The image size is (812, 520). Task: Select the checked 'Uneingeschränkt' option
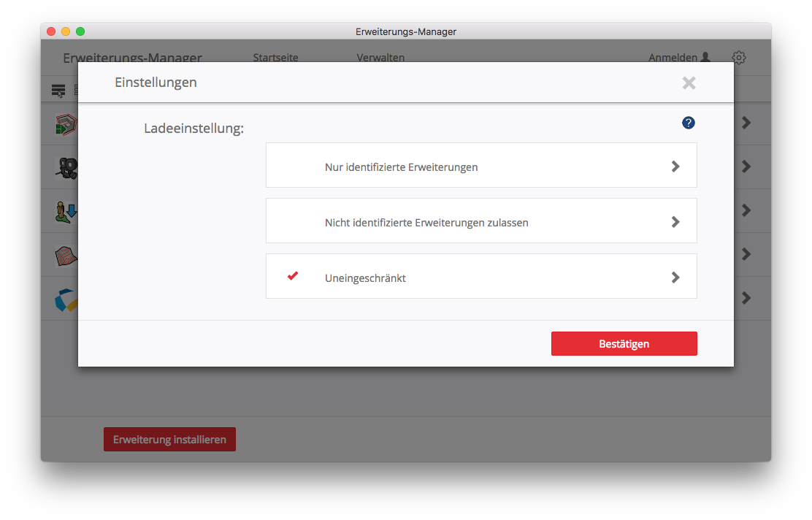coord(365,278)
